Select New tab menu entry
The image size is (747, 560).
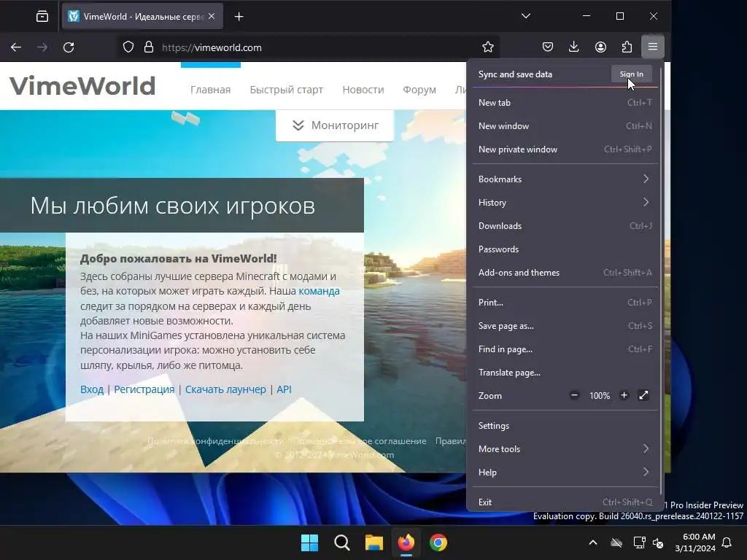(x=565, y=102)
